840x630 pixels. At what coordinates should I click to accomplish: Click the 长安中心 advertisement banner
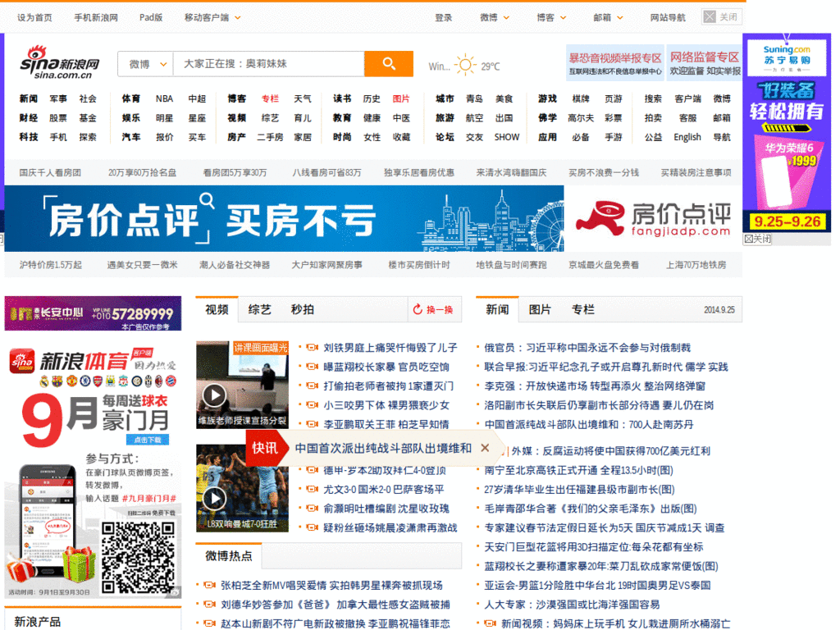(93, 313)
